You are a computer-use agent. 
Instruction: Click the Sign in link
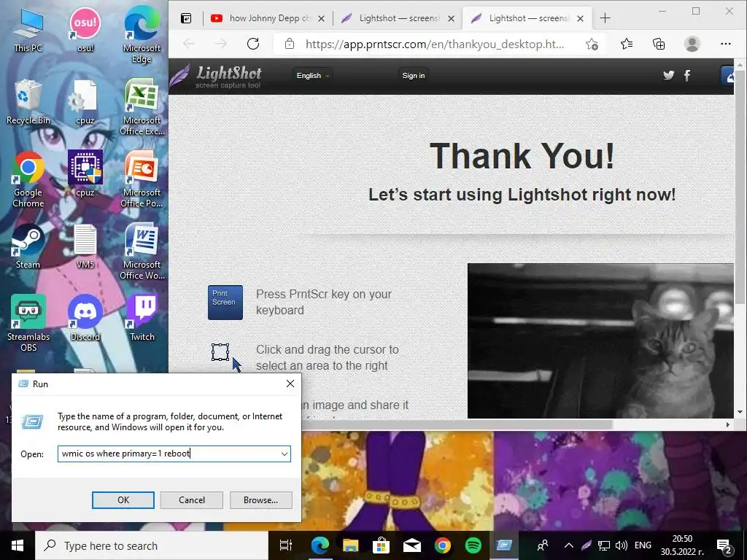(x=413, y=75)
